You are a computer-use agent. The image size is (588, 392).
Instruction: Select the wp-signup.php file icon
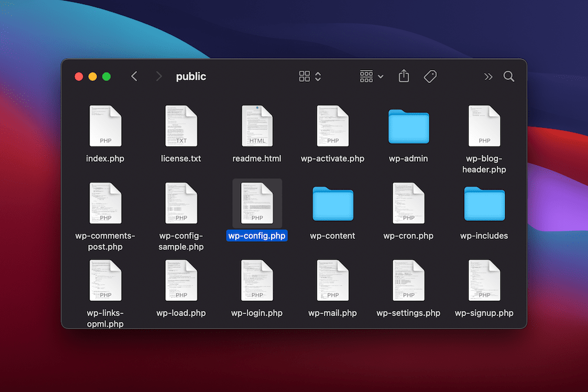pyautogui.click(x=484, y=281)
